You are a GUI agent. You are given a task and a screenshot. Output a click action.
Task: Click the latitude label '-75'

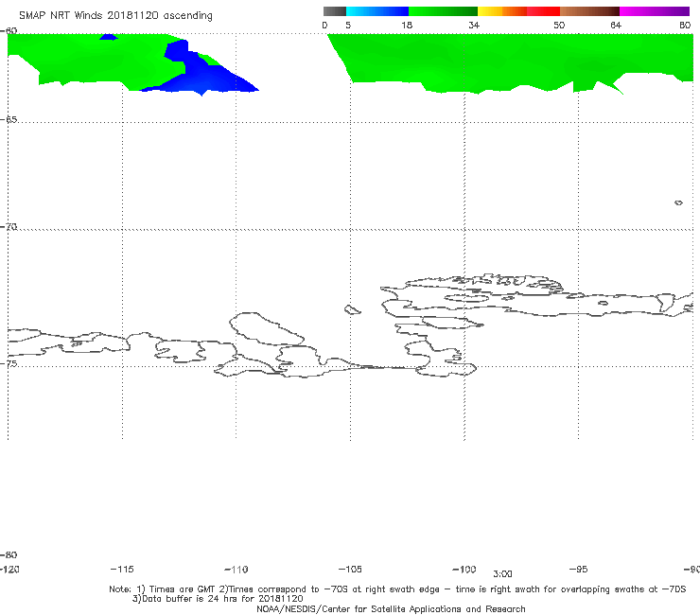click(9, 363)
